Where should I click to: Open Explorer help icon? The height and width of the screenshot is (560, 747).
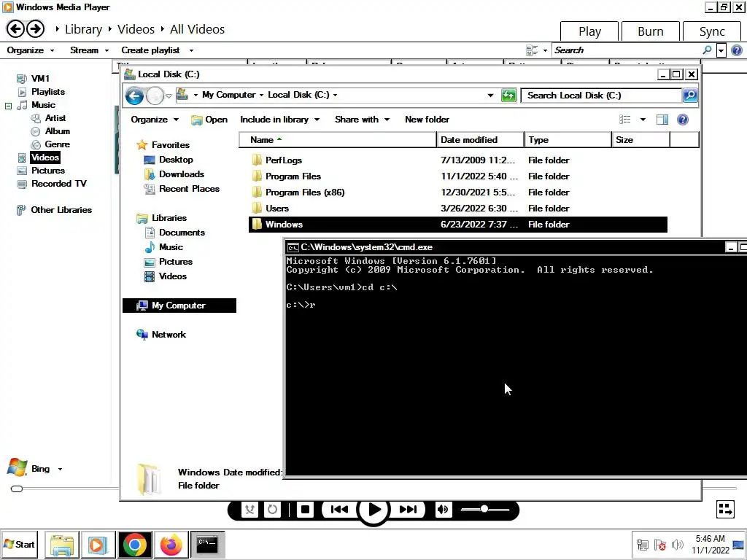(x=683, y=120)
